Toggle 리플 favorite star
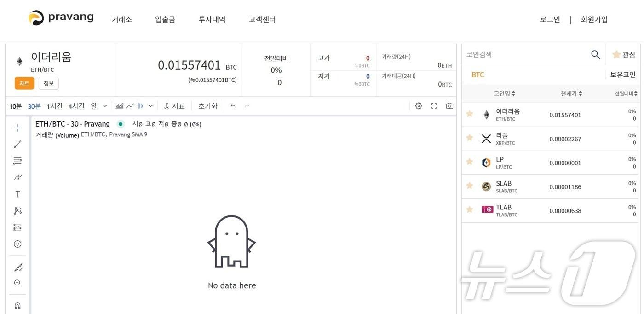 pyautogui.click(x=469, y=138)
